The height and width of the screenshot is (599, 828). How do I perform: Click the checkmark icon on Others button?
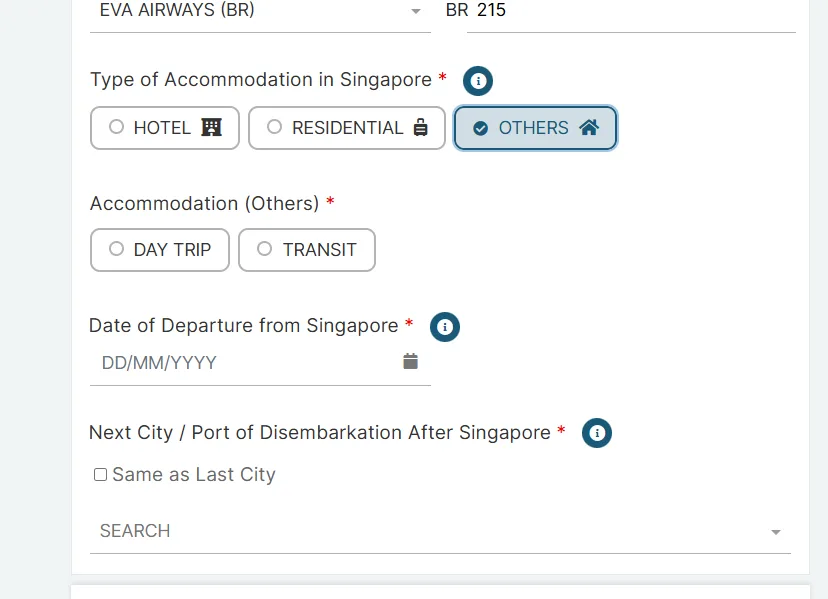(x=481, y=128)
